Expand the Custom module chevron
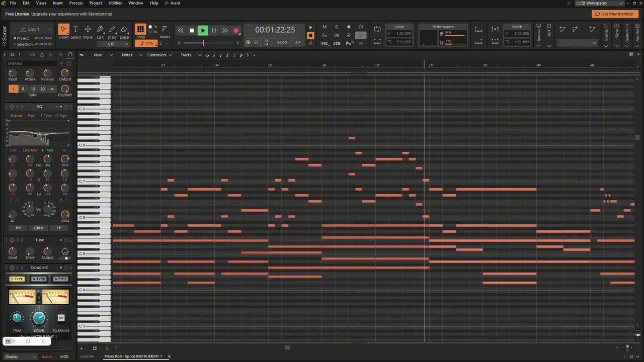 (627, 46)
